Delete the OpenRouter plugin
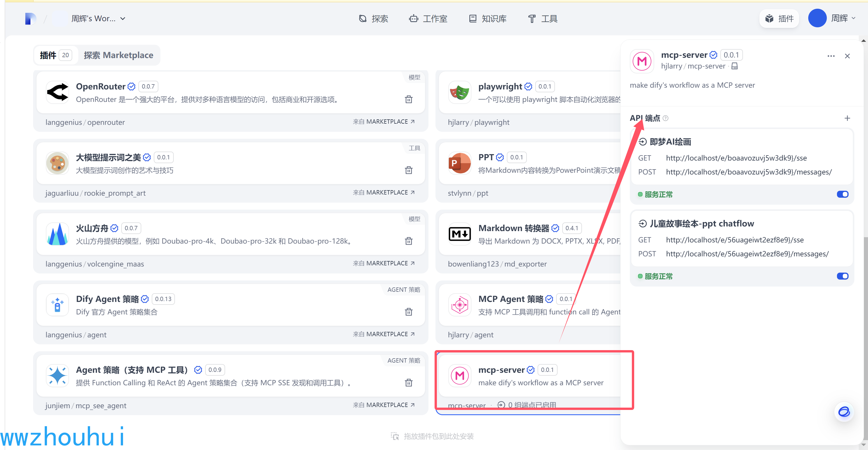This screenshot has height=450, width=868. pyautogui.click(x=408, y=99)
